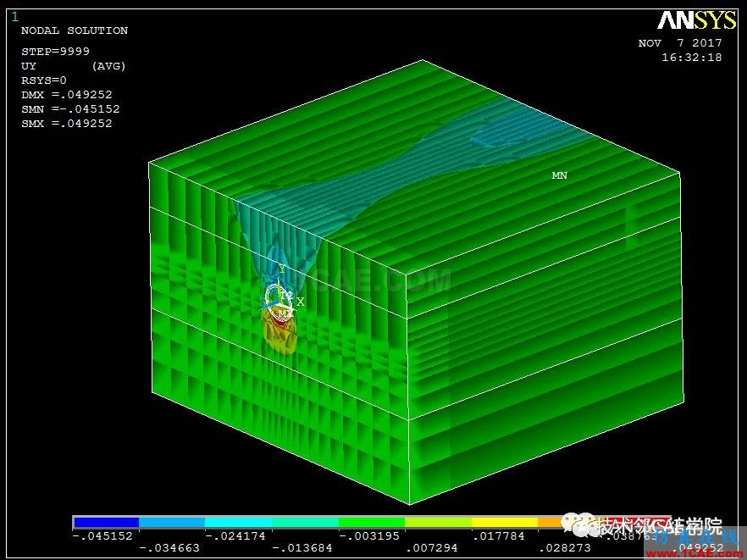Click legend value -.045152
The image size is (747, 560).
point(102,535)
